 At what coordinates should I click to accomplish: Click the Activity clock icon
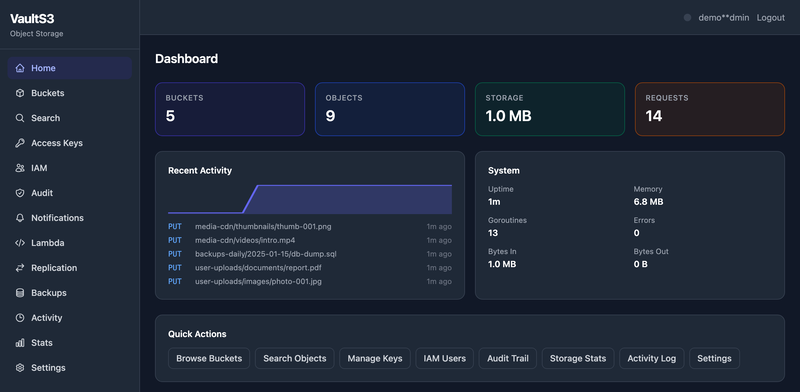click(20, 317)
